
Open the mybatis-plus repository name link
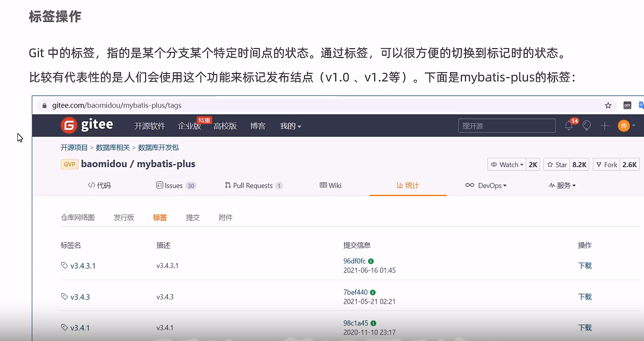point(166,164)
